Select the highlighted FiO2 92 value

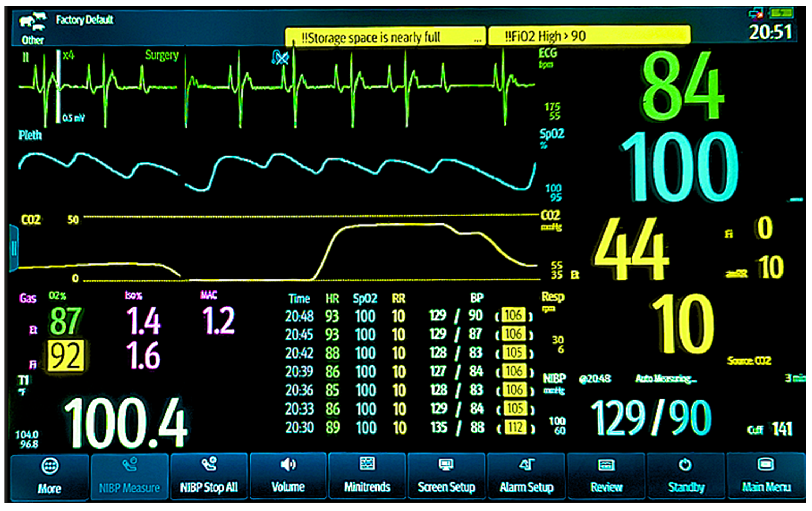(65, 356)
